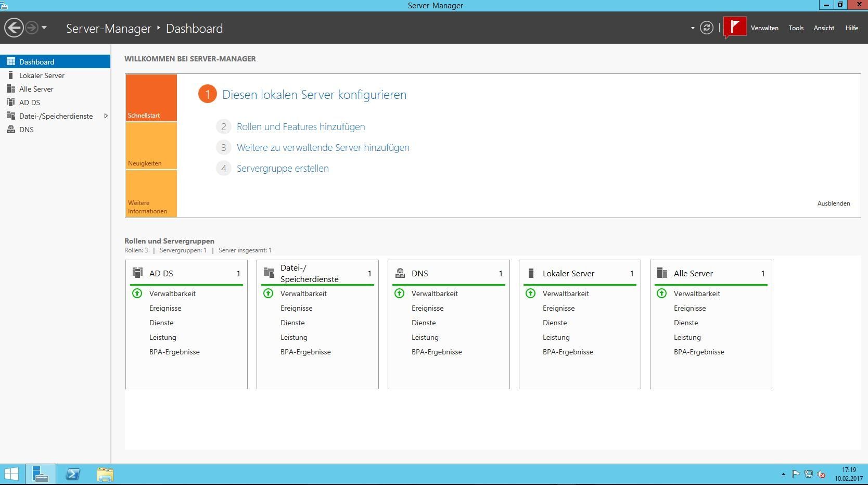
Task: Click green status icon in Alle Server tile
Action: [661, 293]
